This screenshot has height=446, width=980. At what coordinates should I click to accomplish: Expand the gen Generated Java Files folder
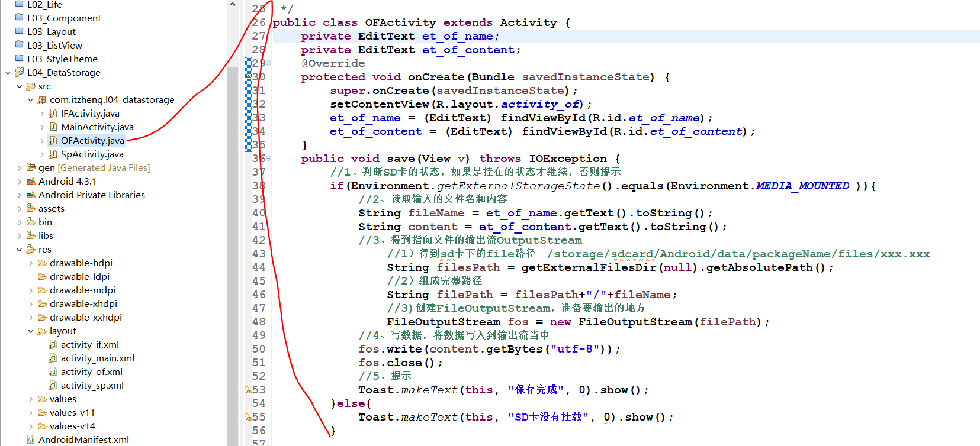click(20, 168)
